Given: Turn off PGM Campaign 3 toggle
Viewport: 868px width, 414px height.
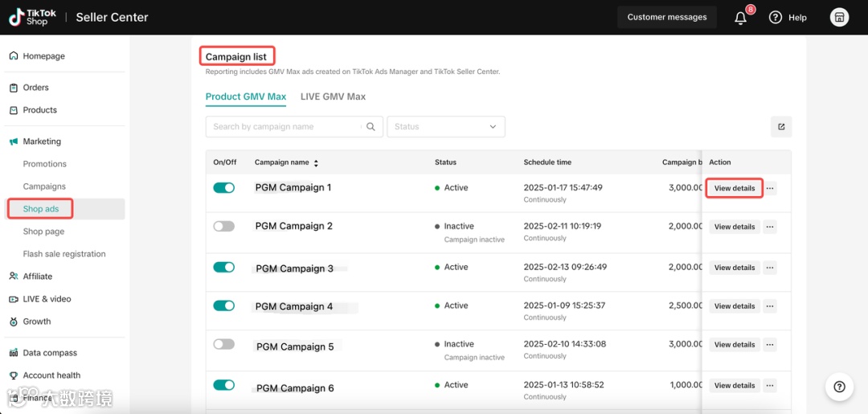Looking at the screenshot, I should click(223, 268).
